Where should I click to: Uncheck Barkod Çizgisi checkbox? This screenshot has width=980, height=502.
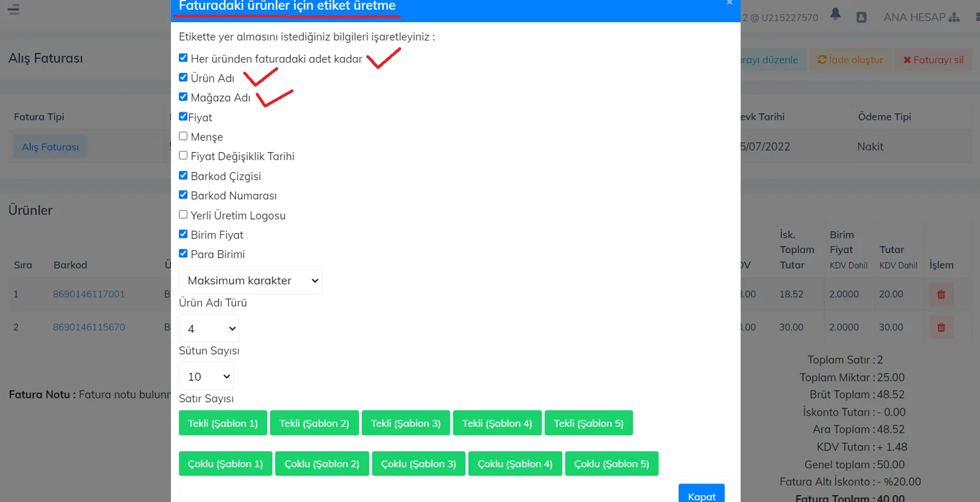point(183,175)
